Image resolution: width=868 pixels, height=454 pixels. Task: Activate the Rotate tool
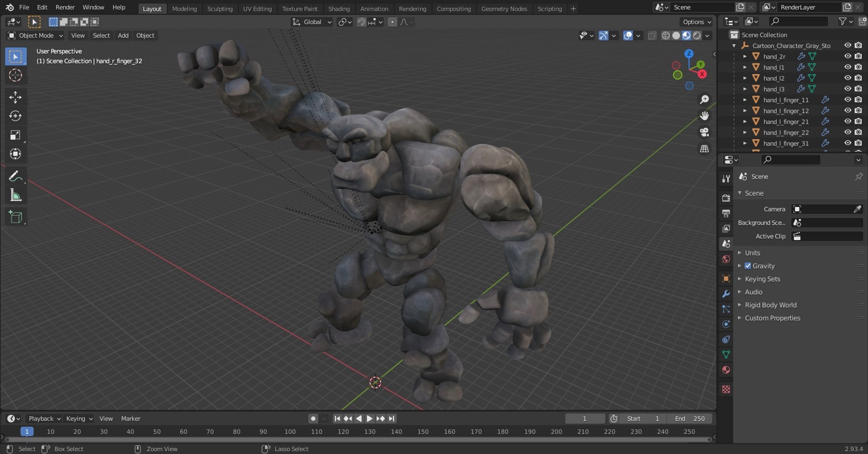tap(15, 116)
